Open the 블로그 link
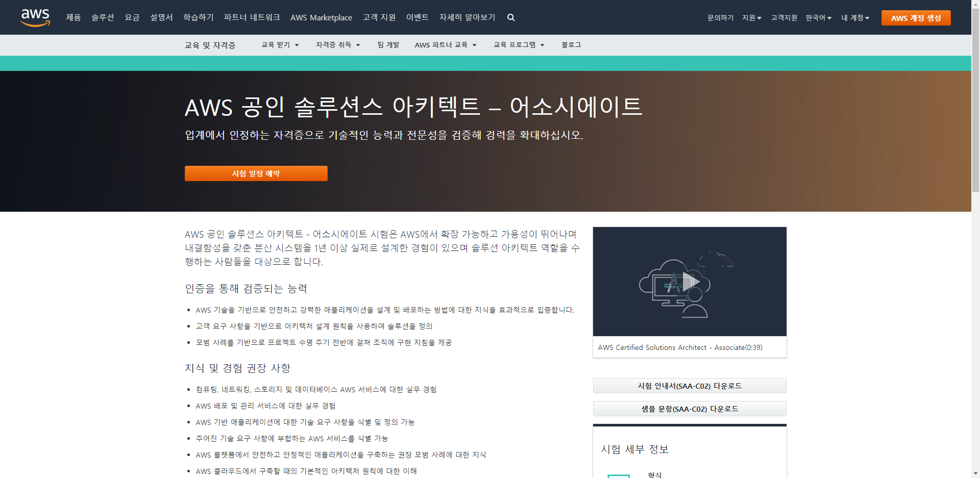This screenshot has width=980, height=478. (571, 45)
